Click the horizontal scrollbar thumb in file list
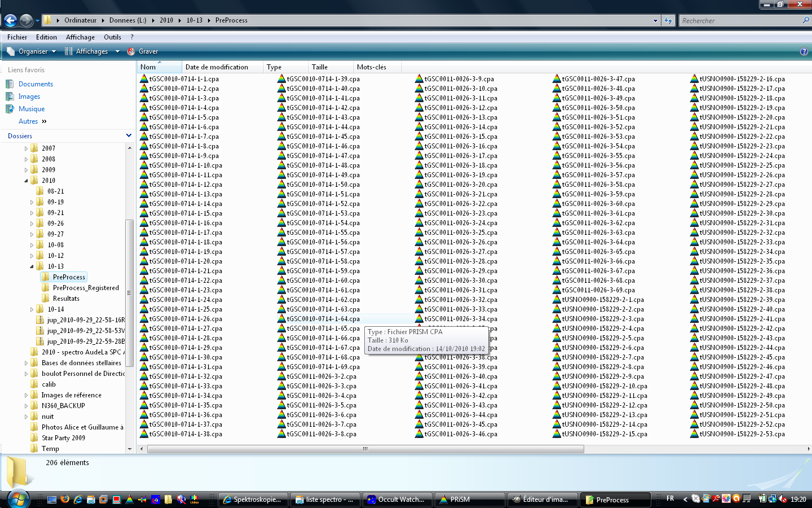Viewport: 812px width, 508px height. (365, 449)
